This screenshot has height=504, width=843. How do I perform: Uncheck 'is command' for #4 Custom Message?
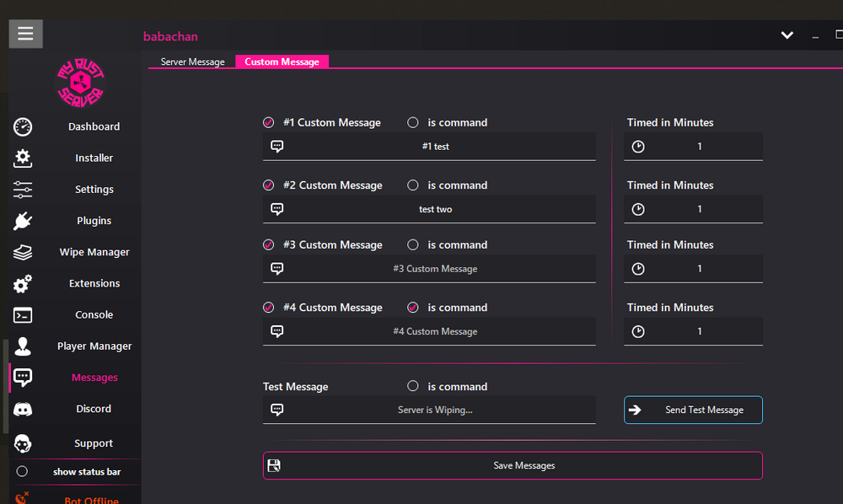tap(413, 308)
